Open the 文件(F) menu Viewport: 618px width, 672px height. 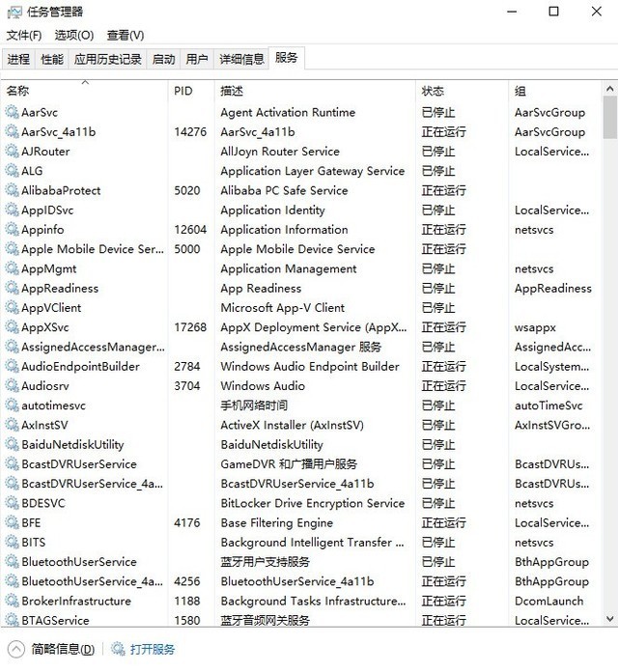pos(24,35)
